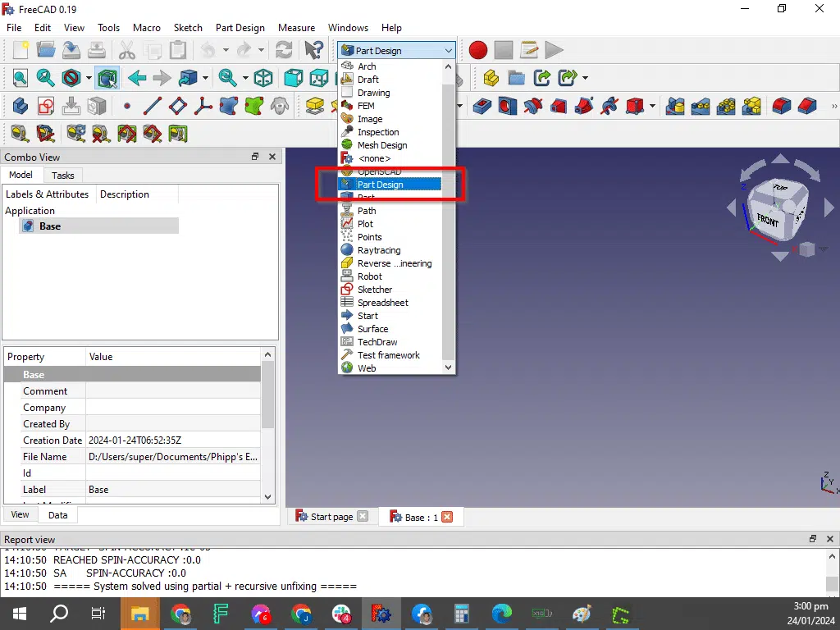The height and width of the screenshot is (630, 840).
Task: Click the Create sketch icon
Action: 46,106
